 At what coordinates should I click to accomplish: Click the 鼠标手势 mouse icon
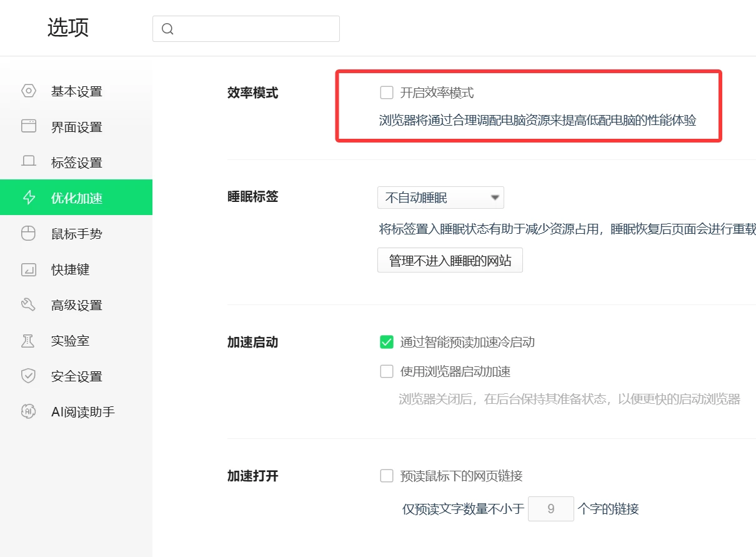point(29,234)
